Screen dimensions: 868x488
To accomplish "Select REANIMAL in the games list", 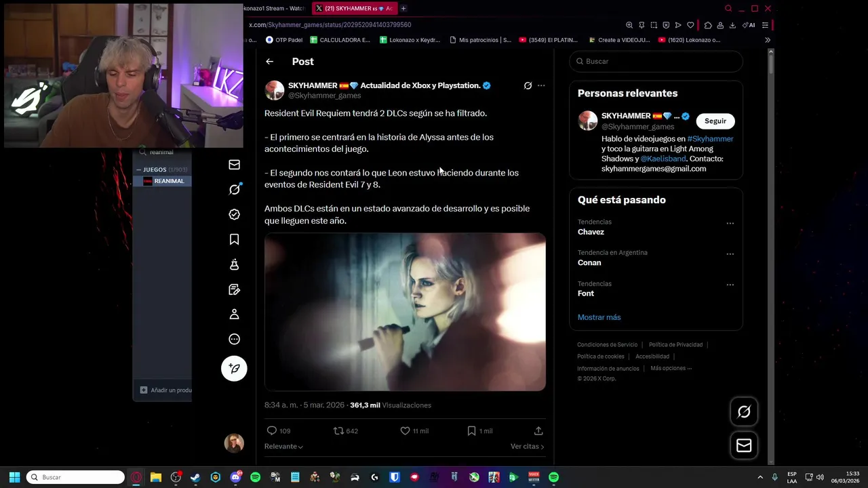I will [x=163, y=181].
